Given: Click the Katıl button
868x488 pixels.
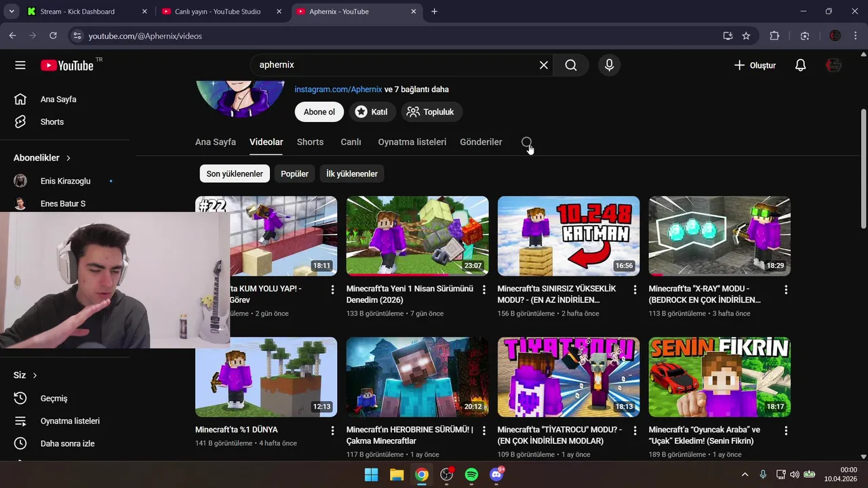Looking at the screenshot, I should pos(372,112).
